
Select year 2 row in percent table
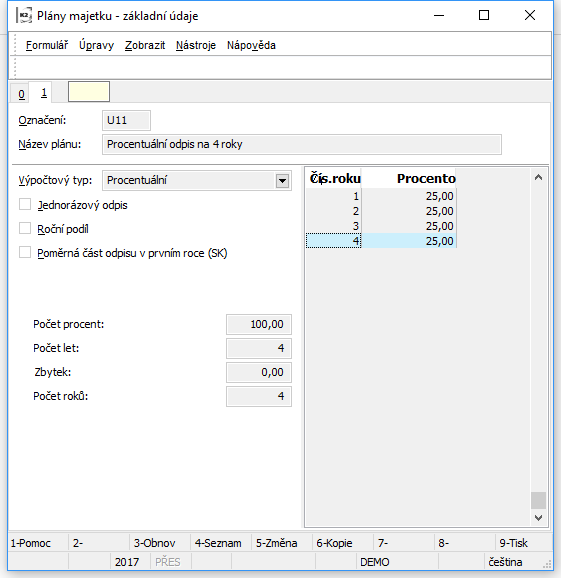[381, 211]
